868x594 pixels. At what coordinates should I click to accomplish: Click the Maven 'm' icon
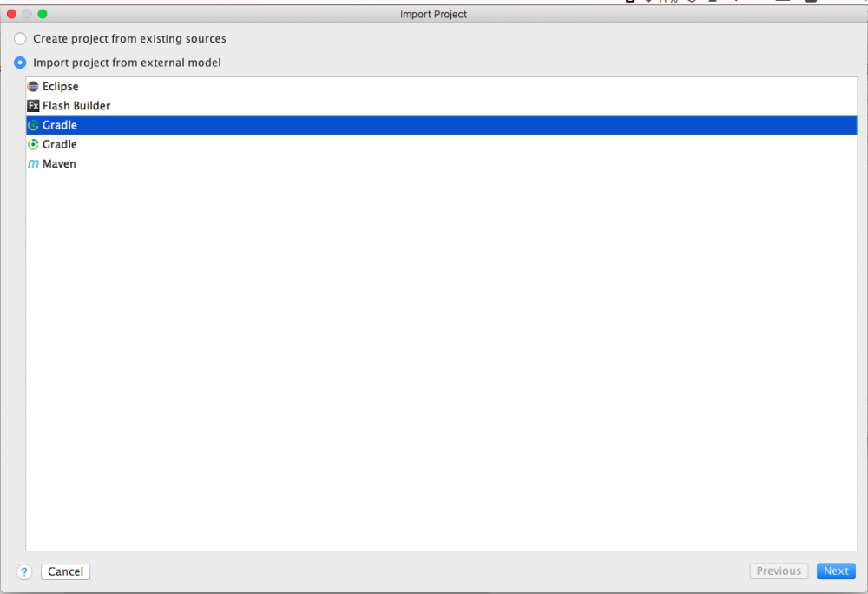(x=33, y=164)
